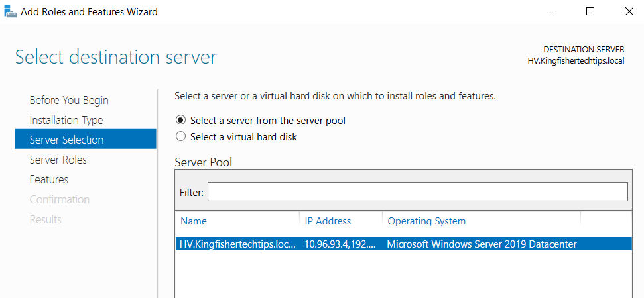Select the Server Selection step
This screenshot has width=644, height=298.
tap(86, 140)
